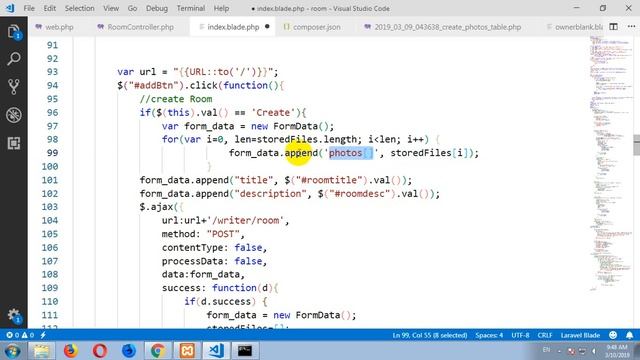Screen dimensions: 640x360
Task: Click the 'var url' declaration line
Action: [198, 72]
